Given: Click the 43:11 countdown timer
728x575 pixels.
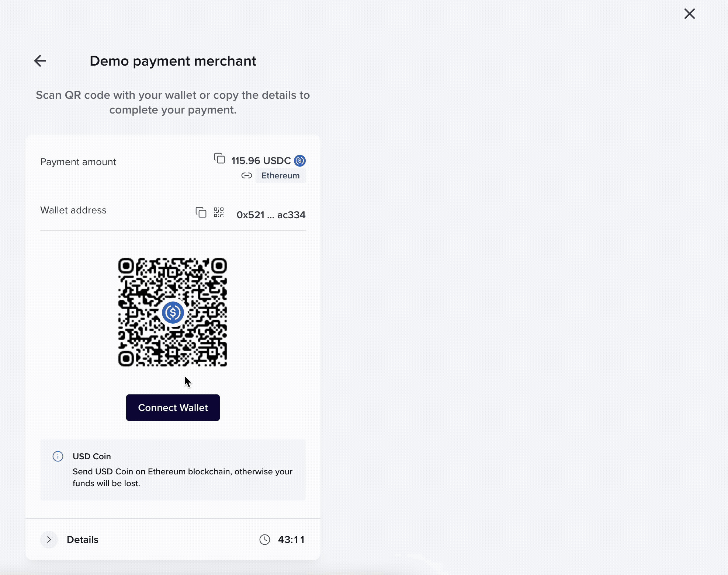Looking at the screenshot, I should coord(291,539).
